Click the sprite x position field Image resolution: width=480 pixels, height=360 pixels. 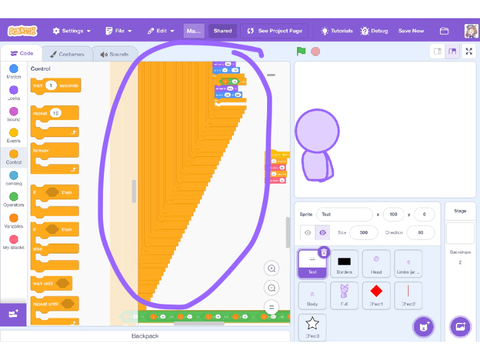[x=393, y=214]
